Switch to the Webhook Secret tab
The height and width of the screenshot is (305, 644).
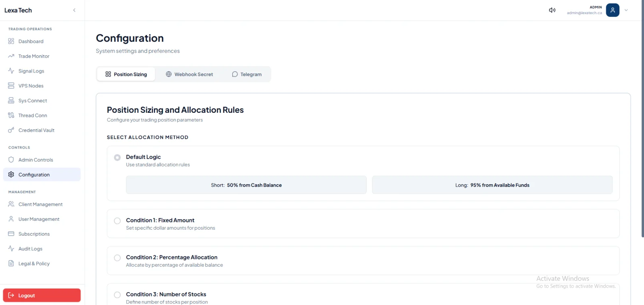pos(189,74)
